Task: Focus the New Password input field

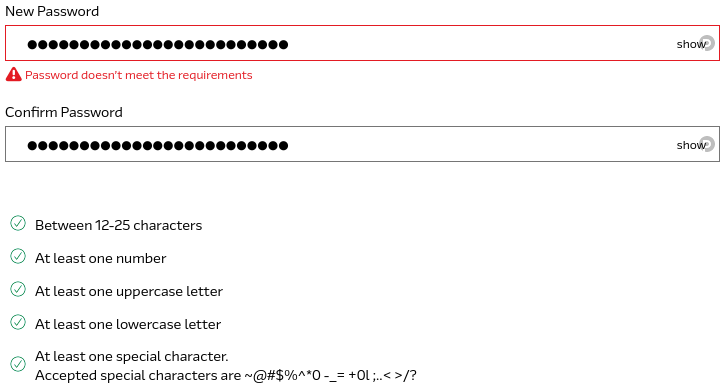Action: [362, 43]
